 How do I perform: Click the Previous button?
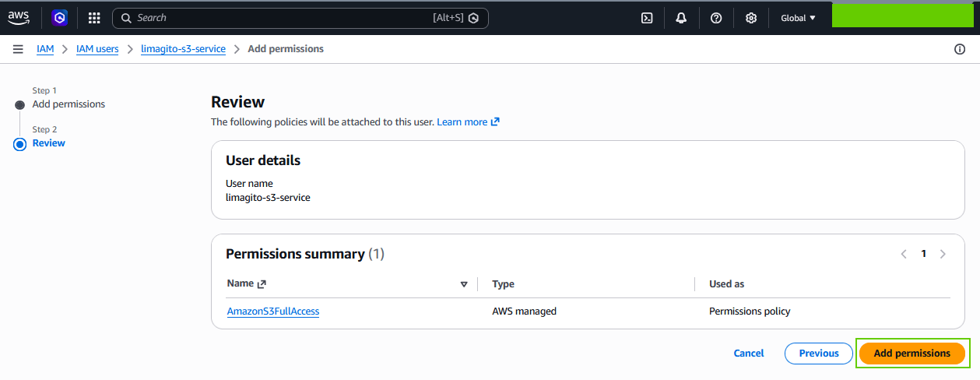tap(819, 354)
